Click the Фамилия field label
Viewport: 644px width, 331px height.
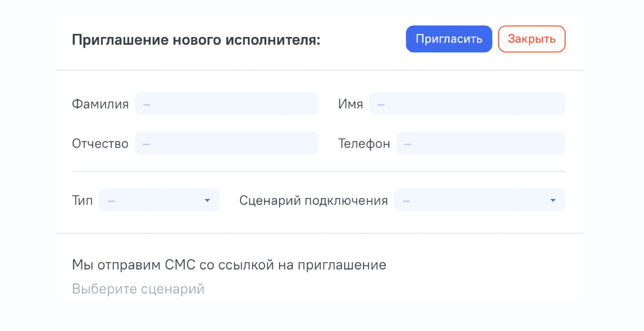pyautogui.click(x=100, y=104)
